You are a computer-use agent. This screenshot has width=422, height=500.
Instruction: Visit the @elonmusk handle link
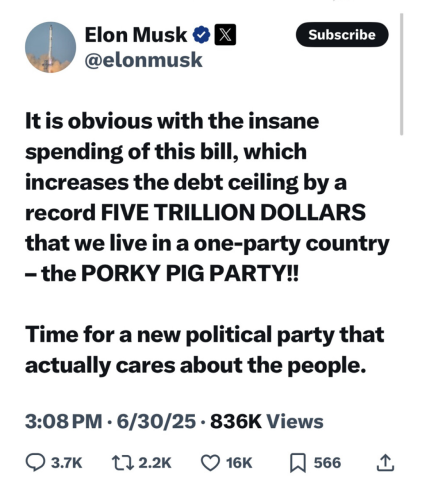pos(144,60)
